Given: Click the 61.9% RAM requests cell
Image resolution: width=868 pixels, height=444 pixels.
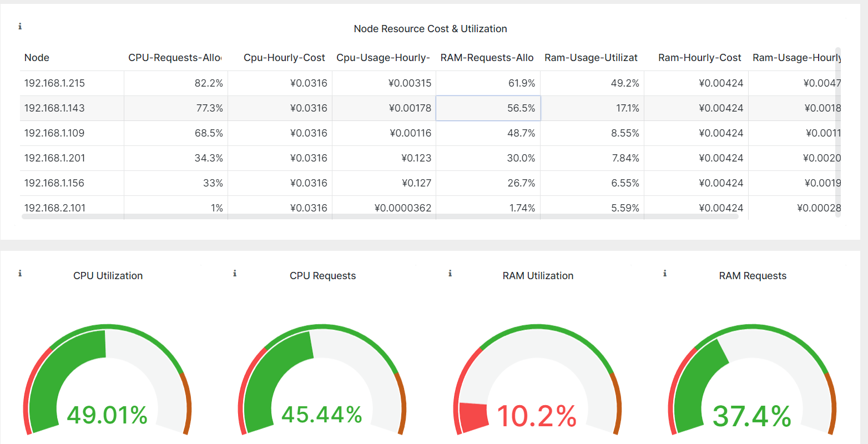Looking at the screenshot, I should tap(488, 83).
